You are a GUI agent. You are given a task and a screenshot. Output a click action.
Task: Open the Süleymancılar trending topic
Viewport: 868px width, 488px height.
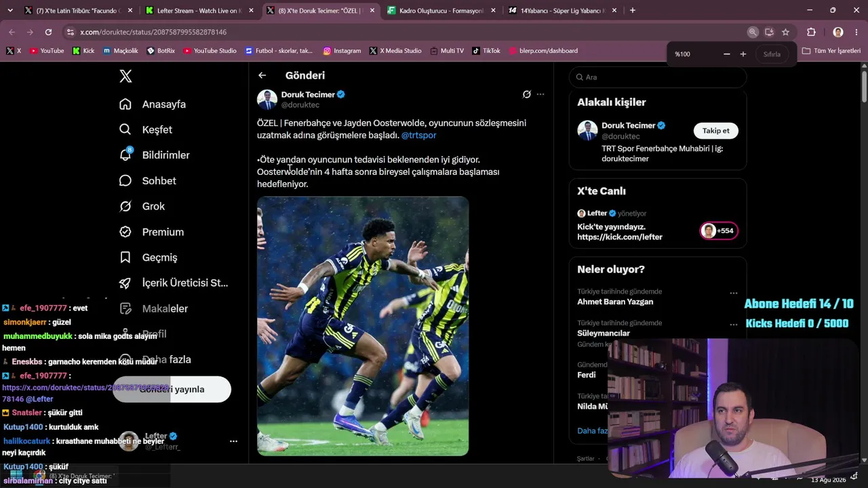click(x=604, y=333)
